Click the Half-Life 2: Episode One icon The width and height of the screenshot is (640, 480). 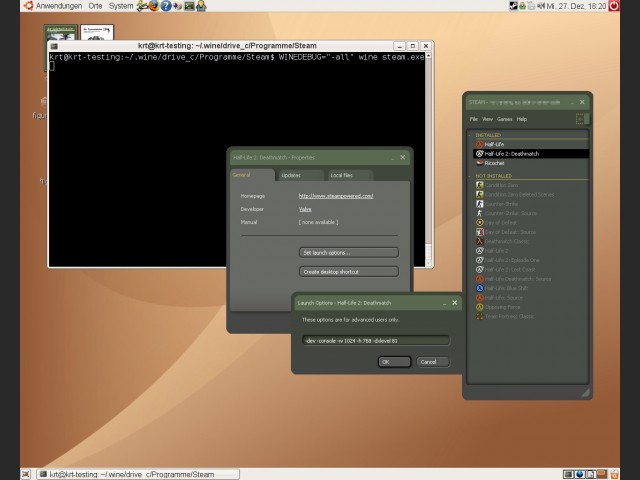tap(480, 260)
